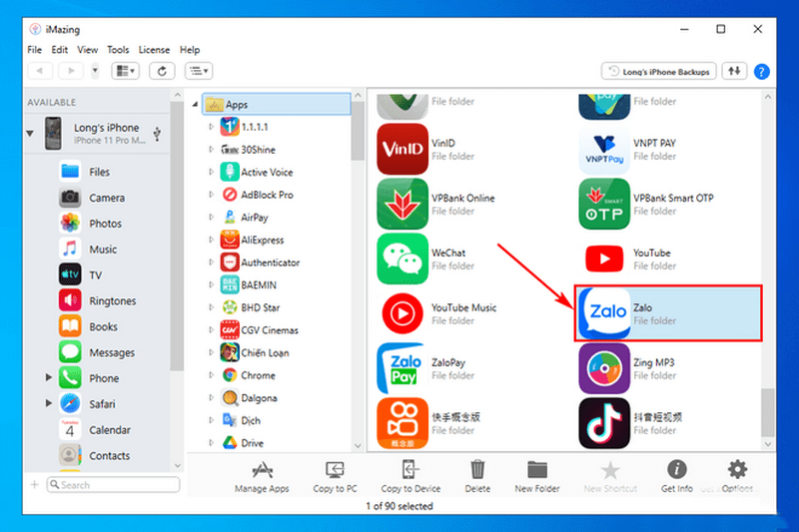This screenshot has height=532, width=799.
Task: Open the License menu
Action: (x=155, y=50)
